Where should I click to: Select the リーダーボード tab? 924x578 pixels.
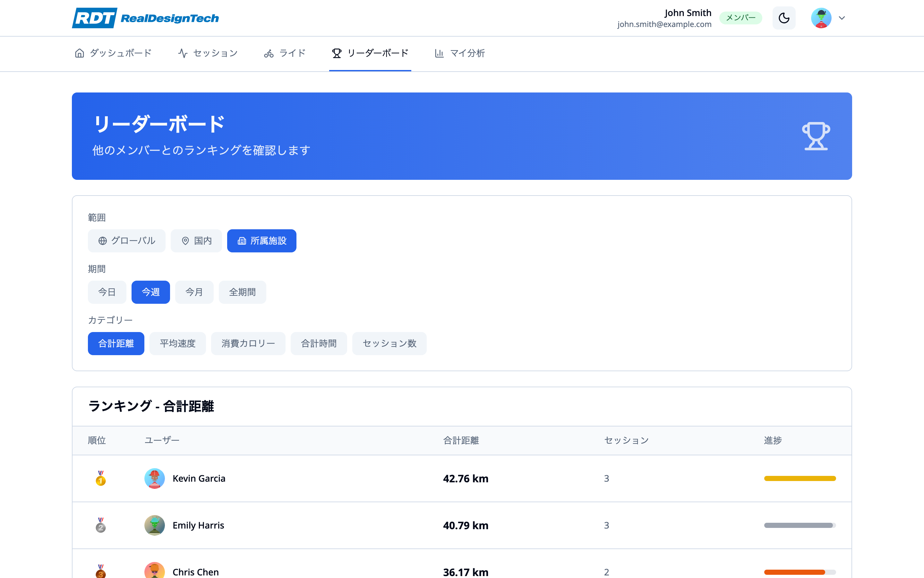370,53
